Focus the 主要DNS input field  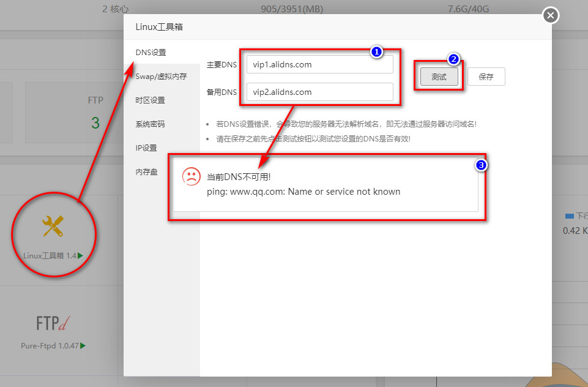pyautogui.click(x=320, y=64)
